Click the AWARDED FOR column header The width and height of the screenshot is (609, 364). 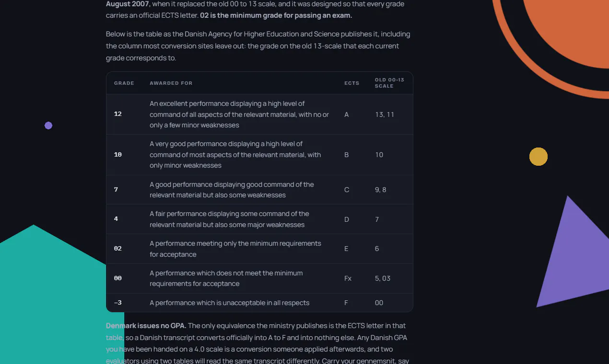click(x=171, y=83)
